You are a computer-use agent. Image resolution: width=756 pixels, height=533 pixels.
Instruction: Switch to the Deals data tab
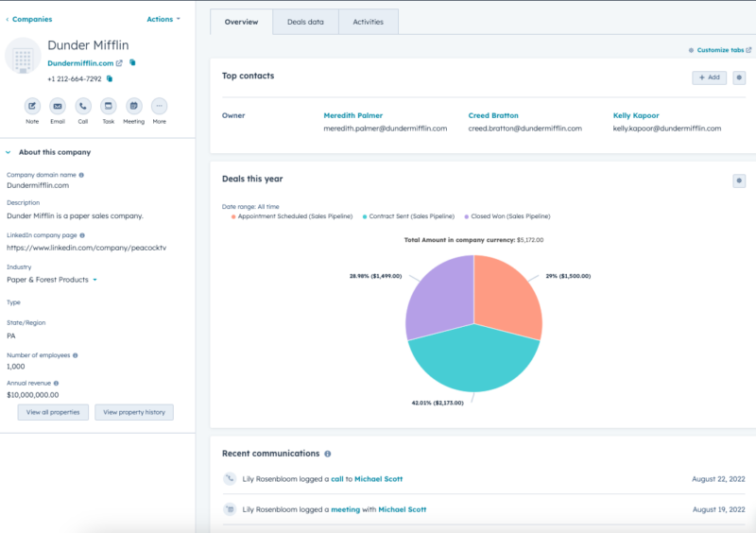point(305,22)
